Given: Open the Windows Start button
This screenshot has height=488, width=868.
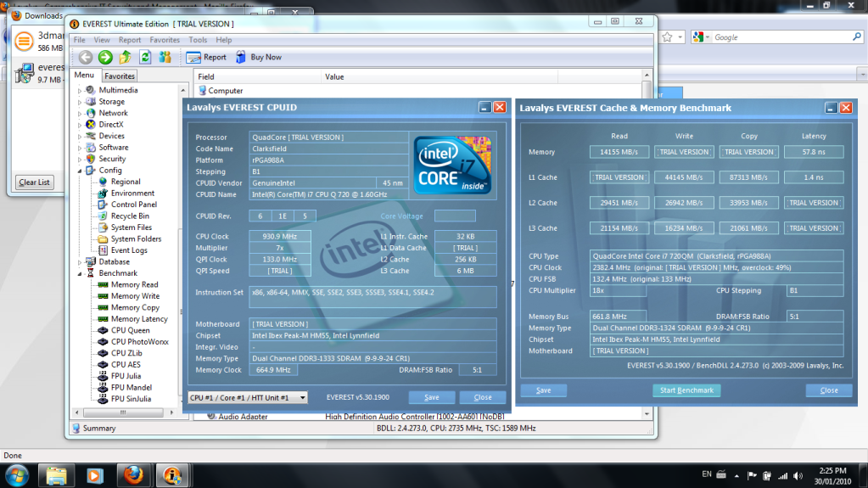Looking at the screenshot, I should (17, 476).
